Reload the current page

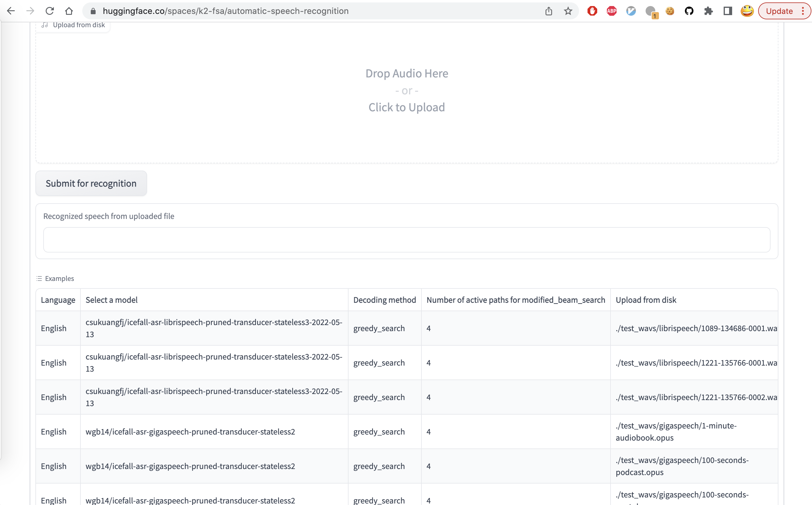coord(50,11)
